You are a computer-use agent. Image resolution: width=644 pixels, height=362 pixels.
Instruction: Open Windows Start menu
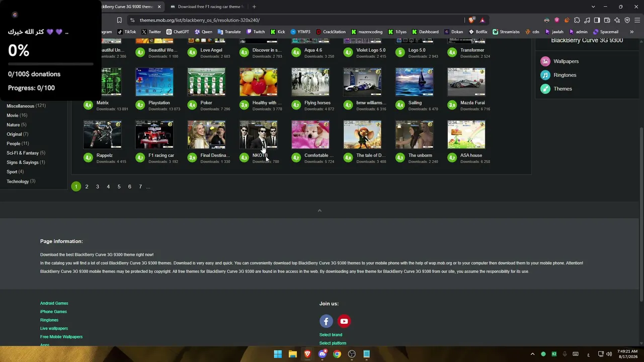pyautogui.click(x=278, y=354)
